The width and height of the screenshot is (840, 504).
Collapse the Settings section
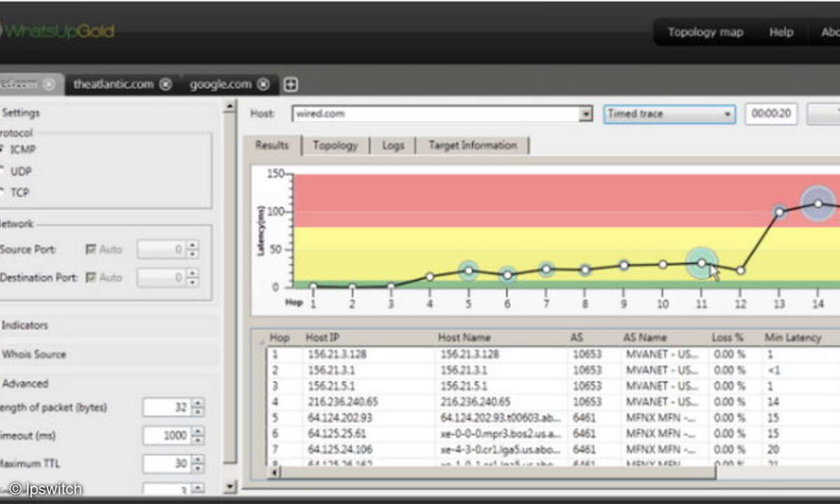(20, 113)
